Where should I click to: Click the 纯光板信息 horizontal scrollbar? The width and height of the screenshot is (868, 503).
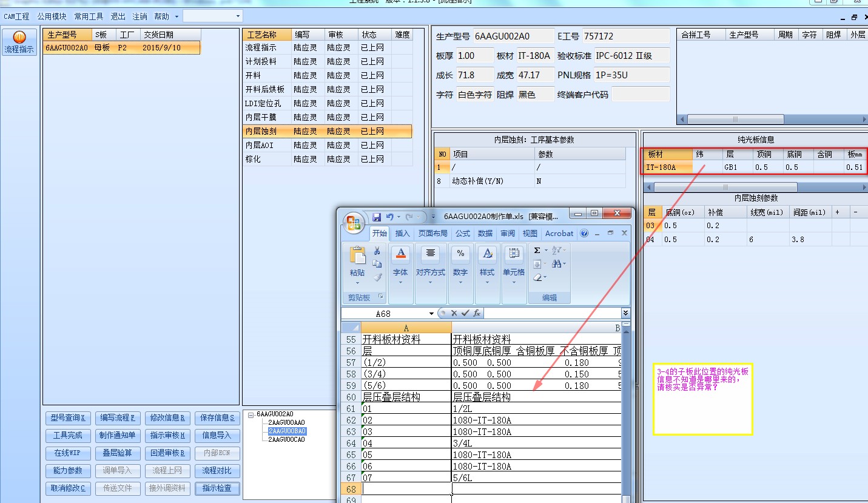pos(755,187)
